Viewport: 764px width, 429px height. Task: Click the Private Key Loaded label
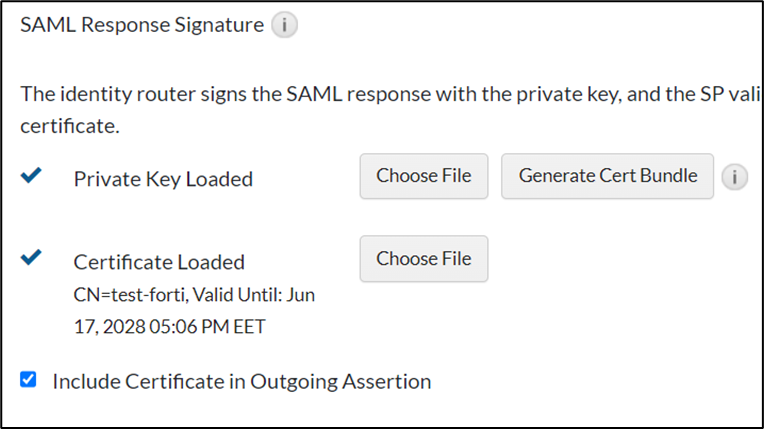[x=163, y=179]
